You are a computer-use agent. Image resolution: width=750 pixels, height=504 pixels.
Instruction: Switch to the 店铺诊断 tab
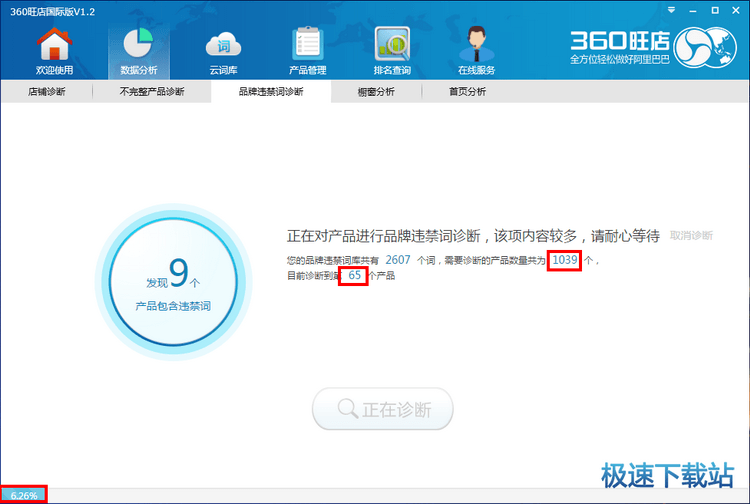[46, 91]
